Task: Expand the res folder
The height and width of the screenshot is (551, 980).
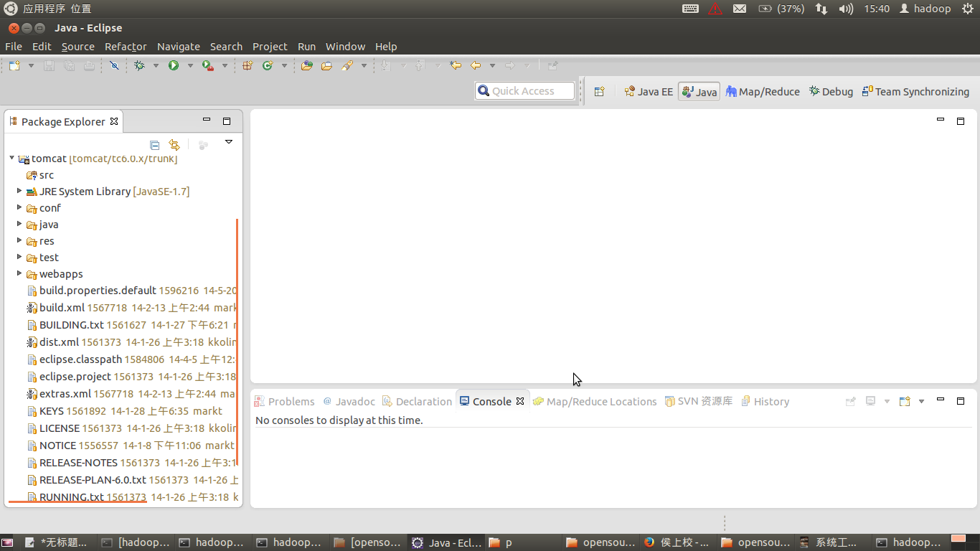Action: point(19,240)
